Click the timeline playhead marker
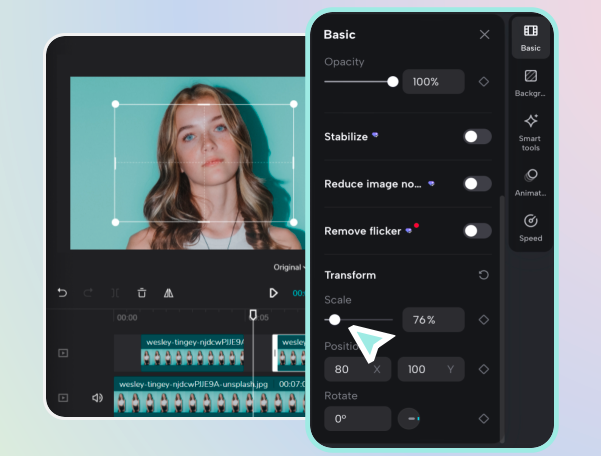Viewport: 601px width, 456px height. (253, 315)
